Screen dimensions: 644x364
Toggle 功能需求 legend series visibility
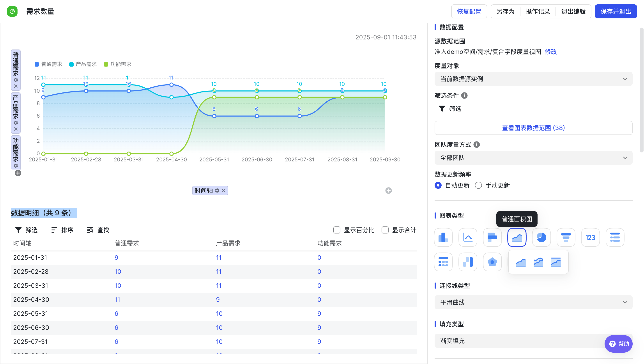pyautogui.click(x=117, y=64)
